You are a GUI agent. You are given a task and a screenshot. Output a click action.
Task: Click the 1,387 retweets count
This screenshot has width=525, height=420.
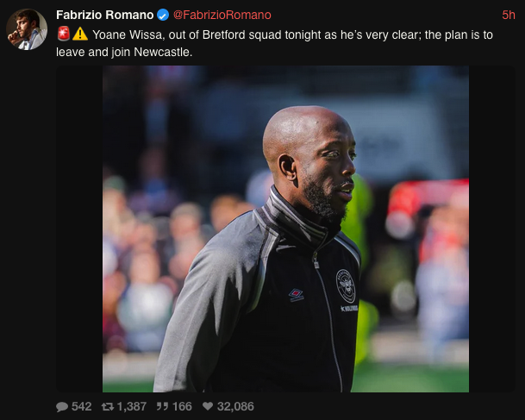(132, 406)
